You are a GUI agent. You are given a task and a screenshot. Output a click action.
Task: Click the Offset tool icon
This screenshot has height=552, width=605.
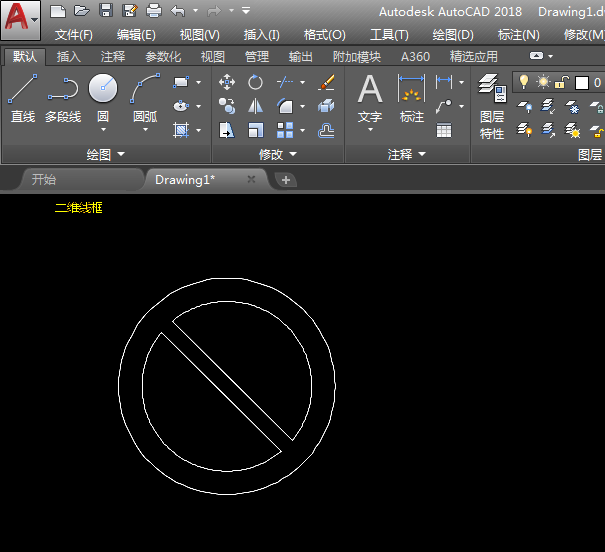(326, 130)
